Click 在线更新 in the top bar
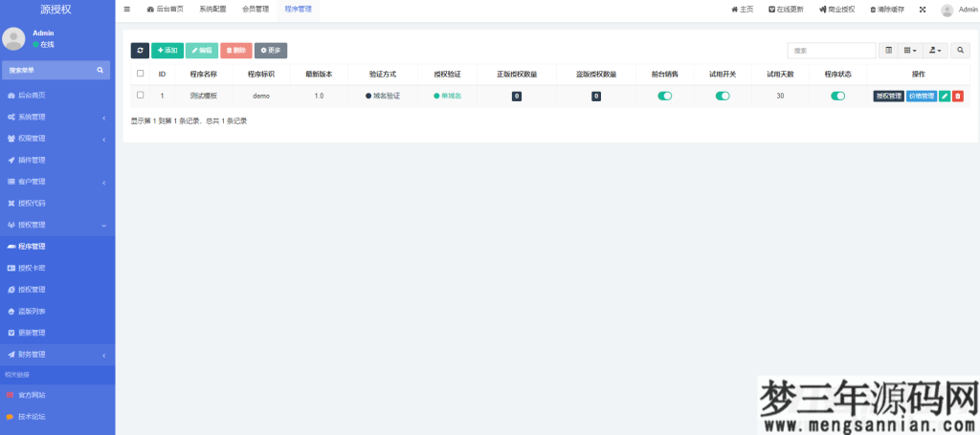Viewport: 980px width, 435px height. tap(786, 10)
